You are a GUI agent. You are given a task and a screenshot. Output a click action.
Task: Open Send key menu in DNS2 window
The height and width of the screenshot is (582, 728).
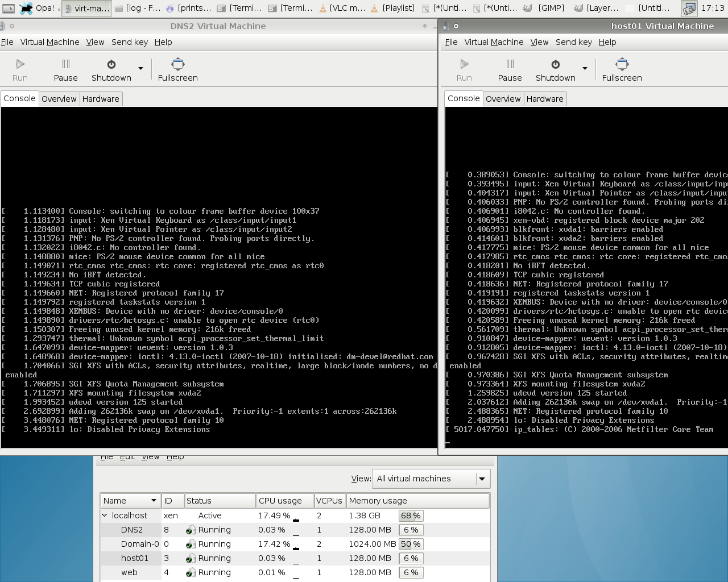point(130,42)
